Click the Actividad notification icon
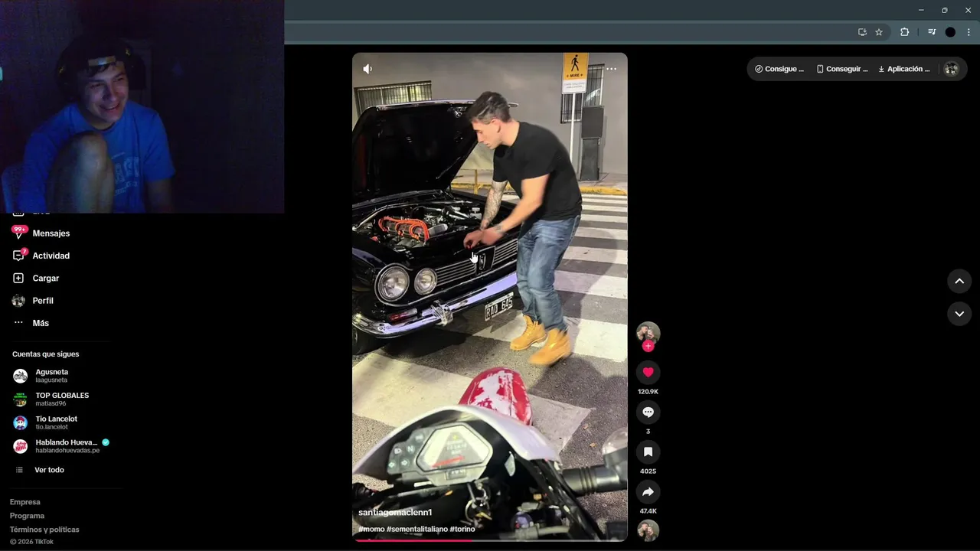Viewport: 980px width, 551px height. click(18, 256)
